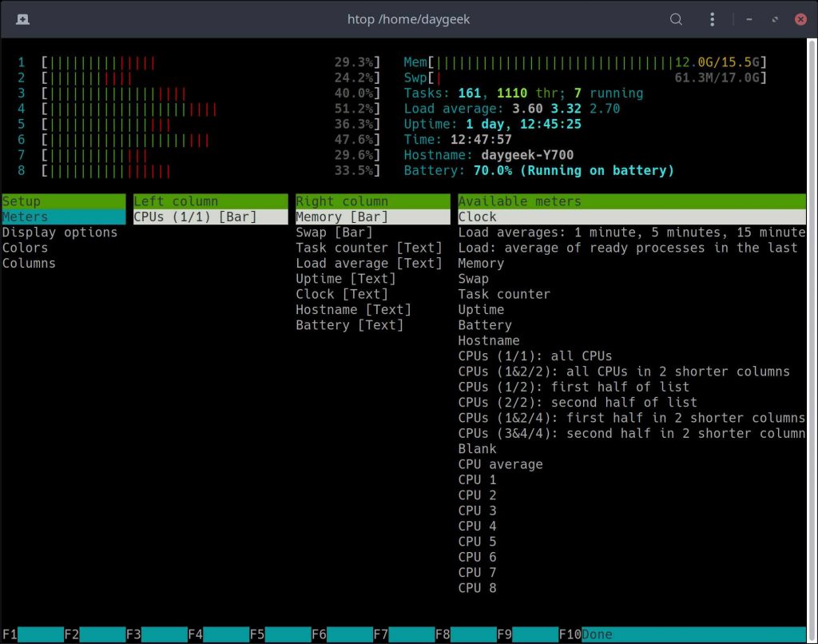Screen dimensions: 818x644
Task: Select Meters in the Setup panel
Action: 26,217
